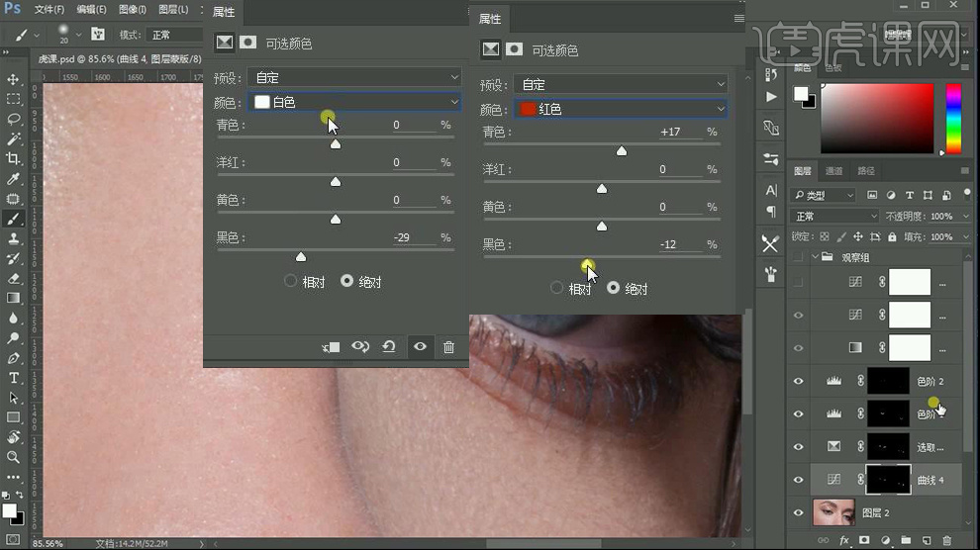Select the Dodge tool

(x=13, y=337)
